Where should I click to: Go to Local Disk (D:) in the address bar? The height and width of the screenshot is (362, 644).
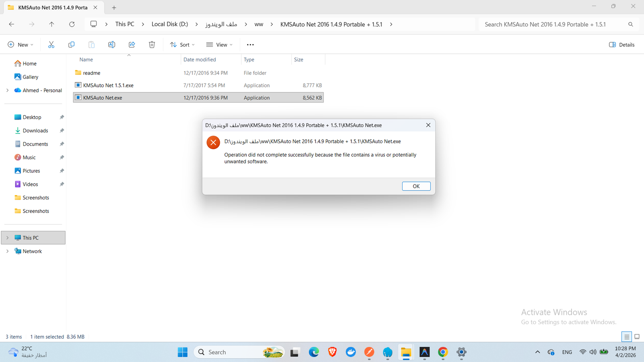[x=170, y=24]
